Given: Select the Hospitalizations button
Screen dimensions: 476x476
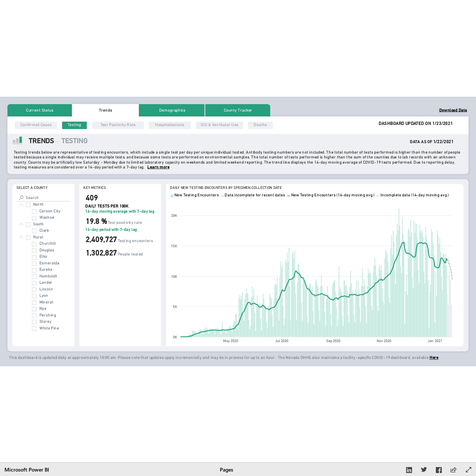Looking at the screenshot, I should [x=170, y=125].
